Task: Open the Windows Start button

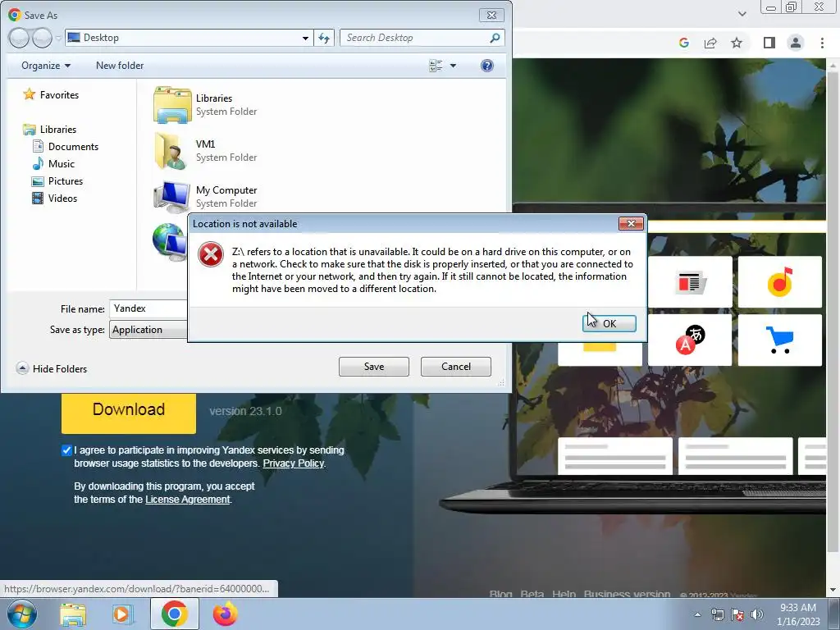Action: tap(21, 614)
